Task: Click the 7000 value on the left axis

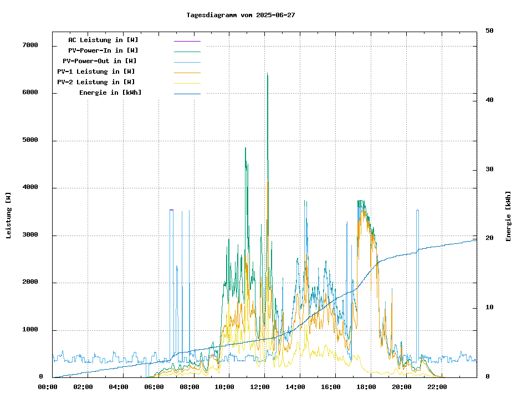Action: [x=30, y=45]
